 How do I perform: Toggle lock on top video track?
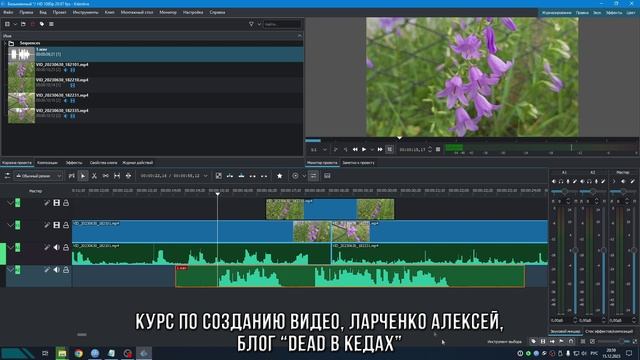coord(66,203)
